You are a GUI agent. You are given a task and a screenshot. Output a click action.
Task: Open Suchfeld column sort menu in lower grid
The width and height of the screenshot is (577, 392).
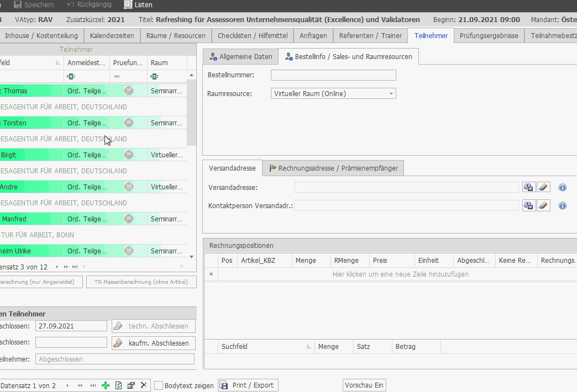(308, 346)
